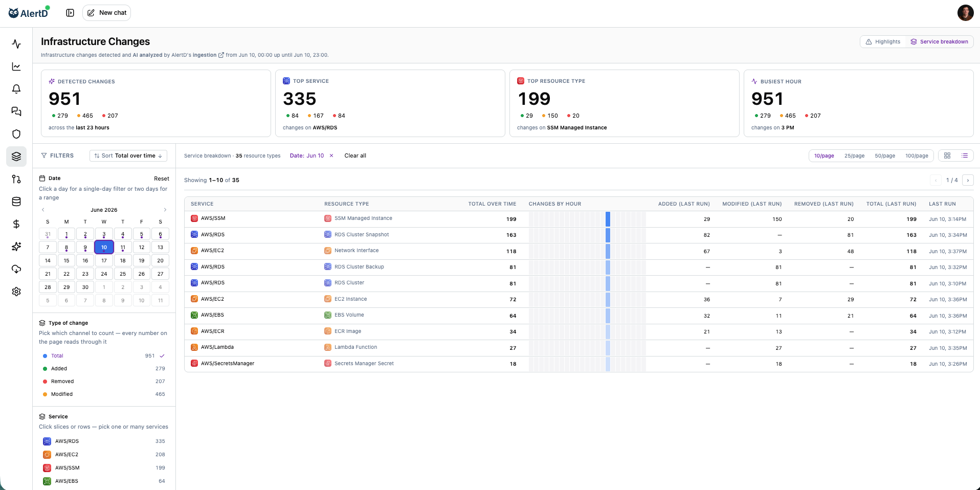Show 25 per page
Image resolution: width=980 pixels, height=490 pixels.
pyautogui.click(x=854, y=156)
